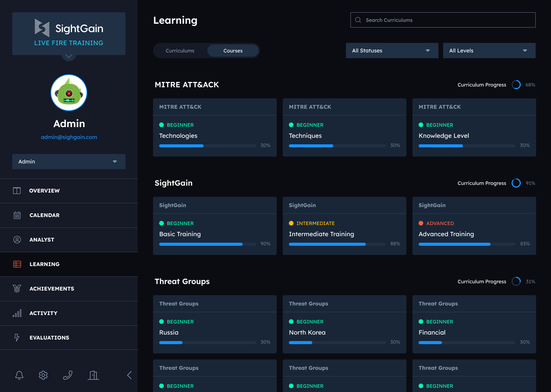The image size is (551, 392).
Task: Open the Calendar icon in sidebar
Action: coord(17,215)
